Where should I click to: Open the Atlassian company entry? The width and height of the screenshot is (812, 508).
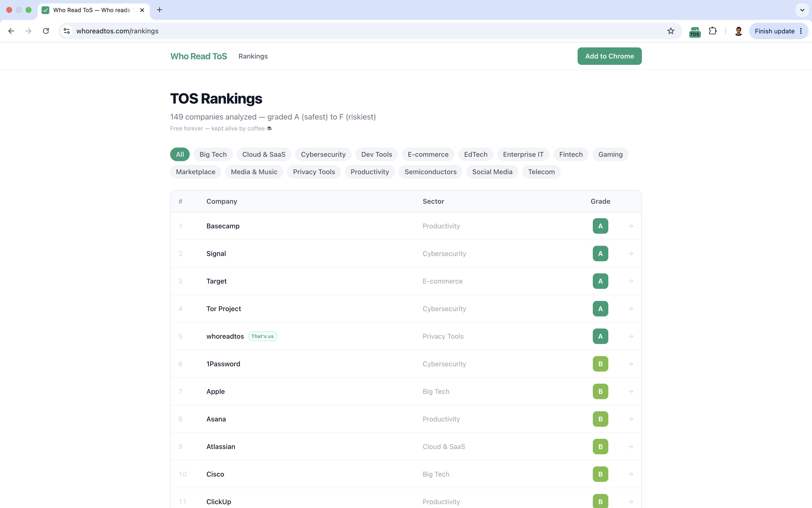[x=221, y=447]
